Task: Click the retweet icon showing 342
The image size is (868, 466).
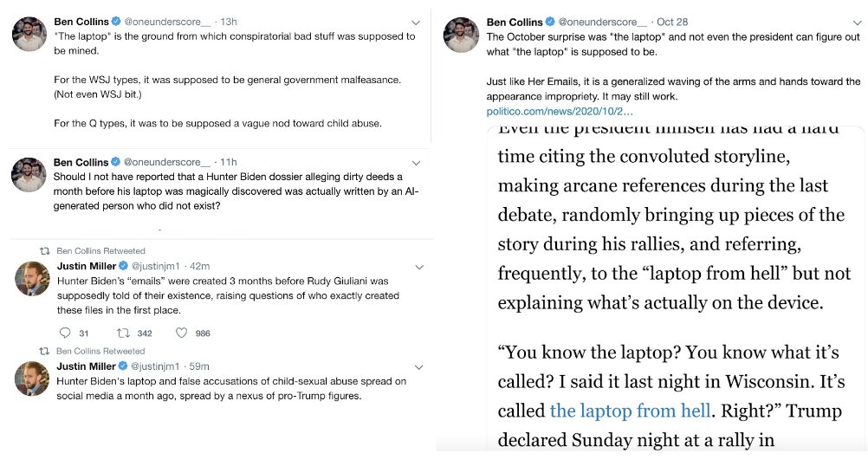Action: pyautogui.click(x=123, y=333)
